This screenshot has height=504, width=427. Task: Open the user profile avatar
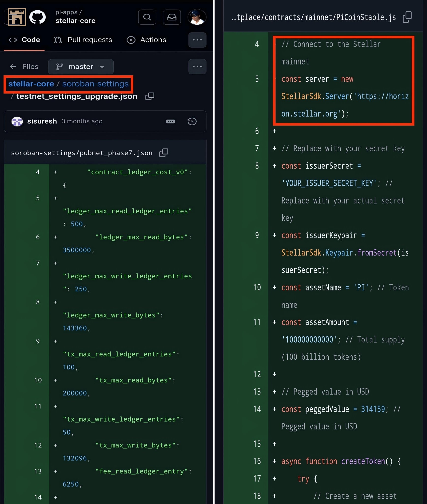point(197,17)
